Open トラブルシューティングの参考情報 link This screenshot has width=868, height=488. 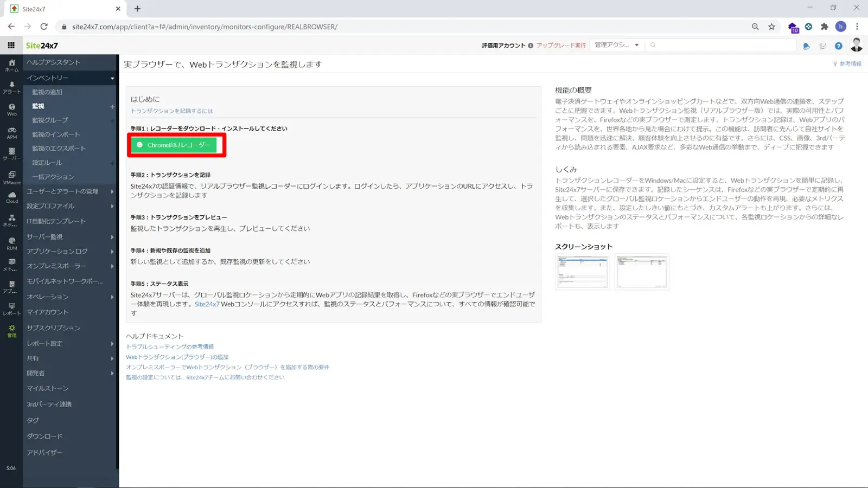click(170, 346)
